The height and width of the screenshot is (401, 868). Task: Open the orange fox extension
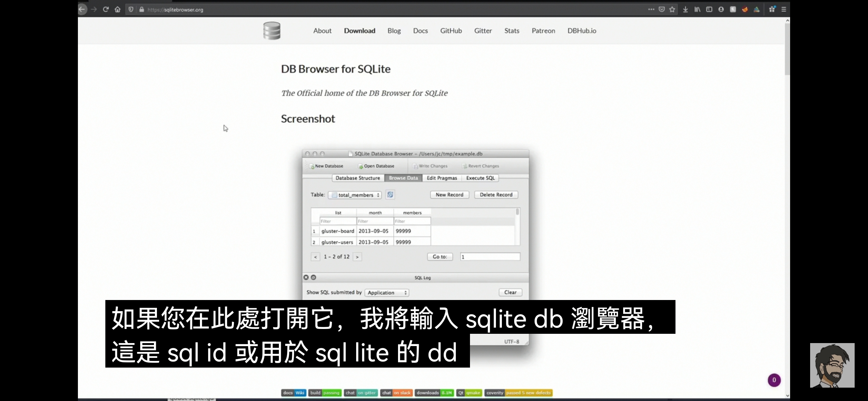(745, 9)
